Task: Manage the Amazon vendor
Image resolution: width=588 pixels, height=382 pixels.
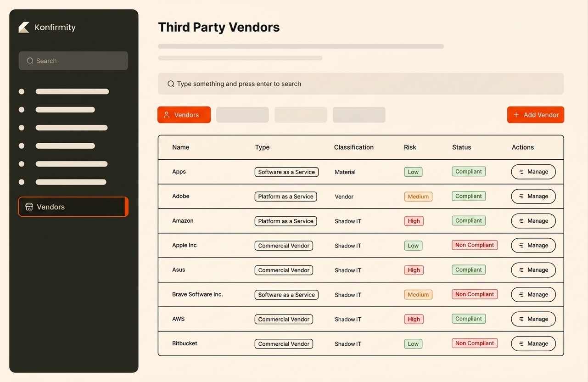Action: click(533, 221)
